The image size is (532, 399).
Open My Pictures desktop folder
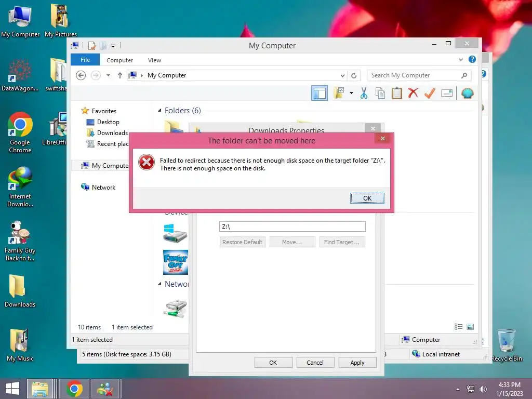(61, 21)
